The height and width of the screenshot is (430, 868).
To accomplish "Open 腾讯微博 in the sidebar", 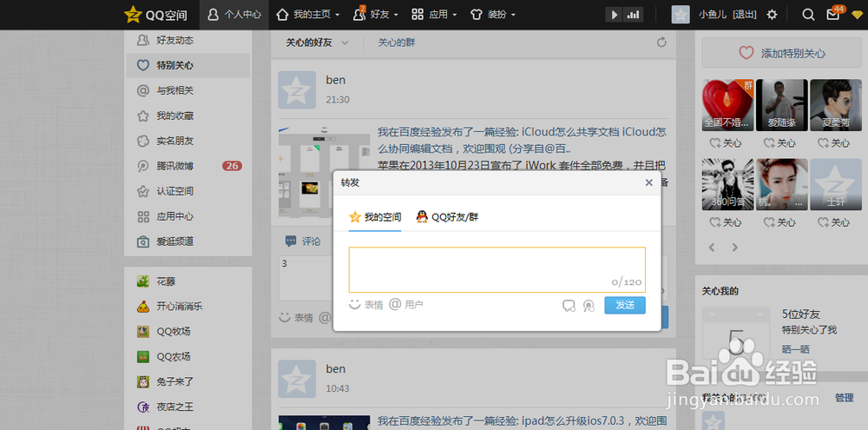I will pyautogui.click(x=188, y=166).
